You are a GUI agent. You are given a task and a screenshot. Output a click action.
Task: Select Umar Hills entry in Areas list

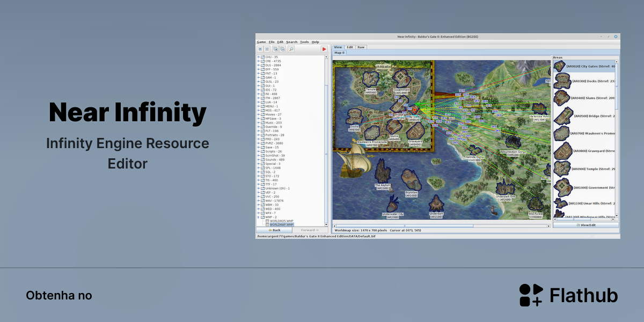[x=584, y=203]
